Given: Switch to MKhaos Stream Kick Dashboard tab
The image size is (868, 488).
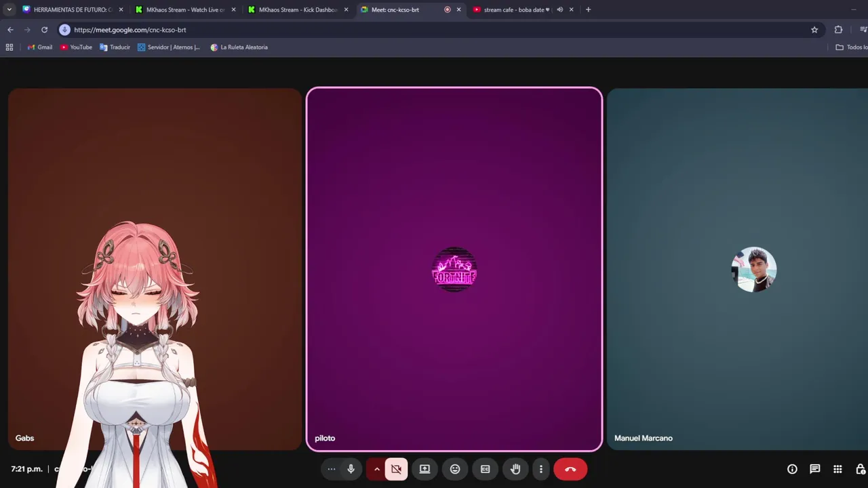Looking at the screenshot, I should click(298, 9).
